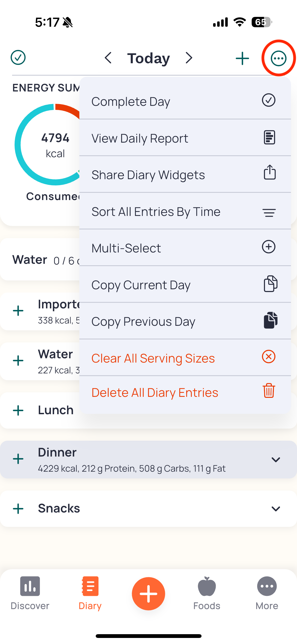Tap the orange central add button
This screenshot has width=297, height=644.
point(148,593)
